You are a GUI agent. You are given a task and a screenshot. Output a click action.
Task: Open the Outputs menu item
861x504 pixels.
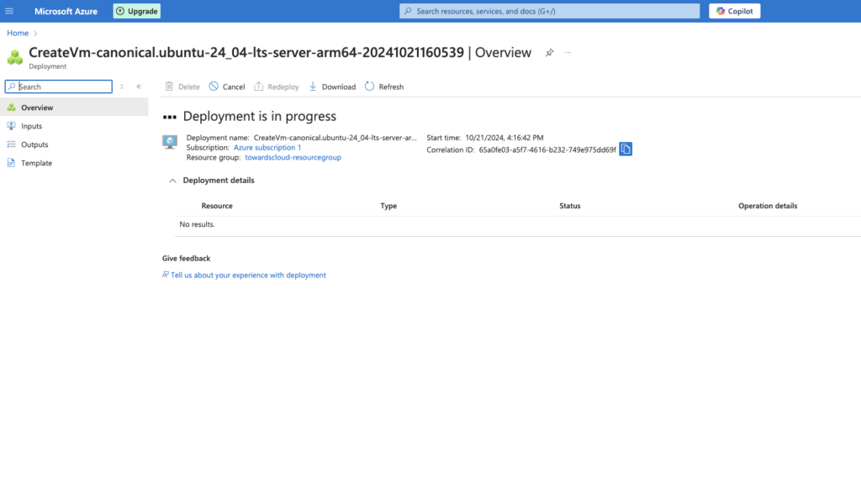pos(74,144)
